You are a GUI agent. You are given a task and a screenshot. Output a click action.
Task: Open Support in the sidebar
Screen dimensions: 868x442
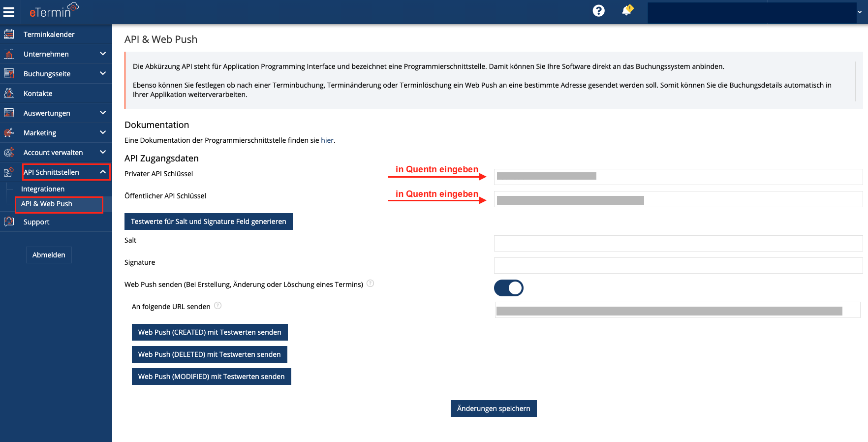click(56, 222)
